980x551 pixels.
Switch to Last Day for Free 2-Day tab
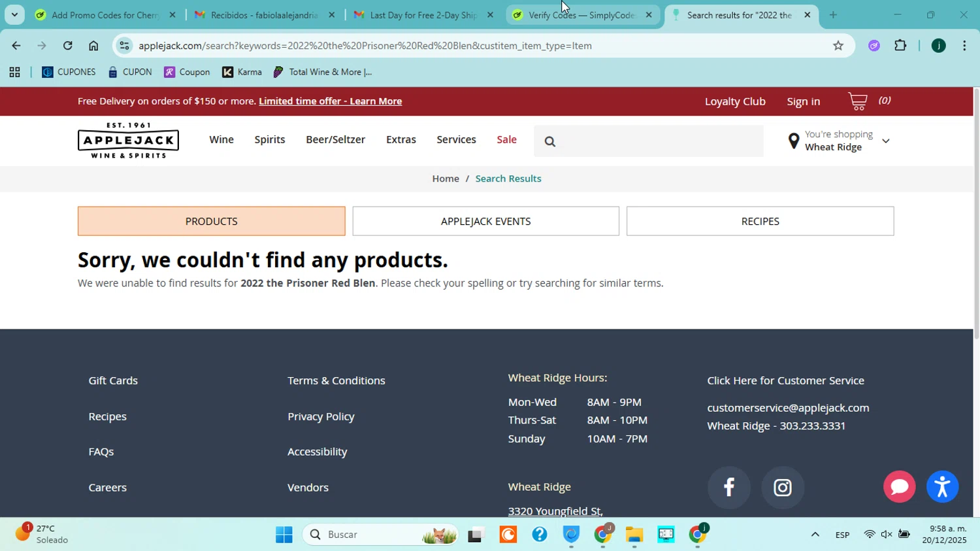423,15
